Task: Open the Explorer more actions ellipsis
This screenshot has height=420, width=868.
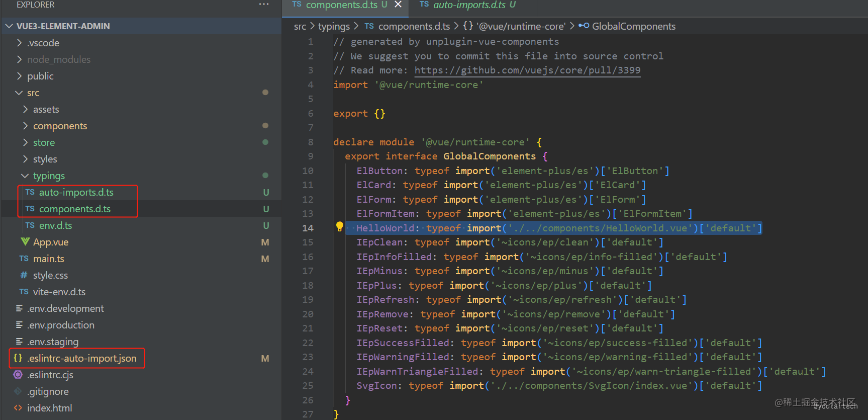Action: pyautogui.click(x=264, y=5)
